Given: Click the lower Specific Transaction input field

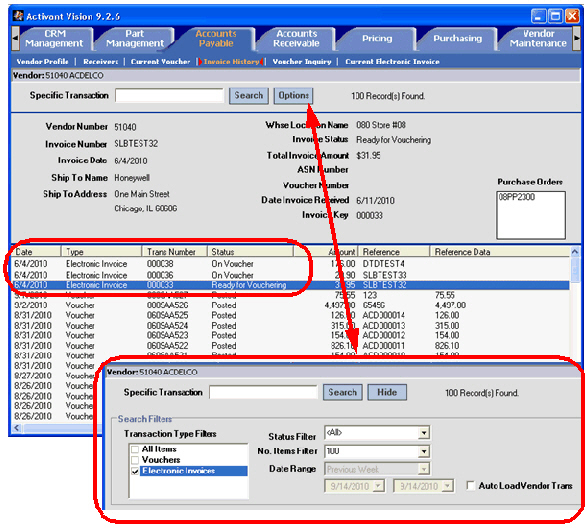Looking at the screenshot, I should click(x=263, y=392).
